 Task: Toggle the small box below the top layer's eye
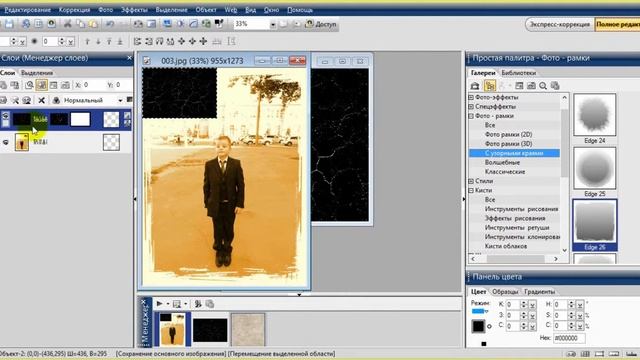(x=5, y=123)
